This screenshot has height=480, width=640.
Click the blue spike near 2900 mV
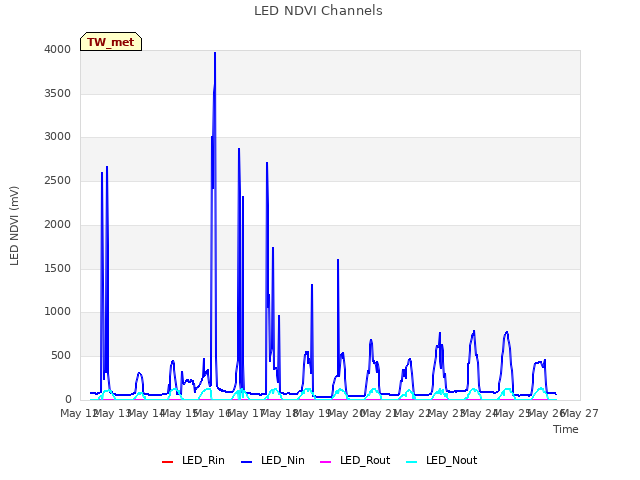[239, 149]
